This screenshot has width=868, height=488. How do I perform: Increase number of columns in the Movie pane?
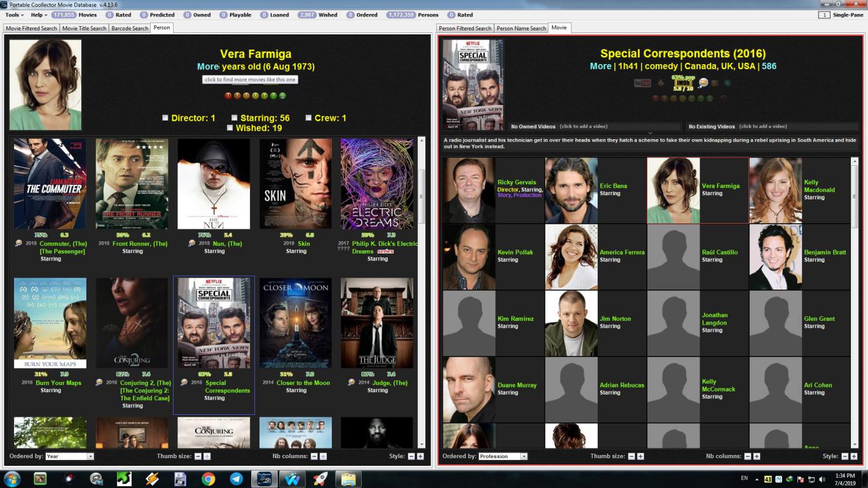pos(756,456)
